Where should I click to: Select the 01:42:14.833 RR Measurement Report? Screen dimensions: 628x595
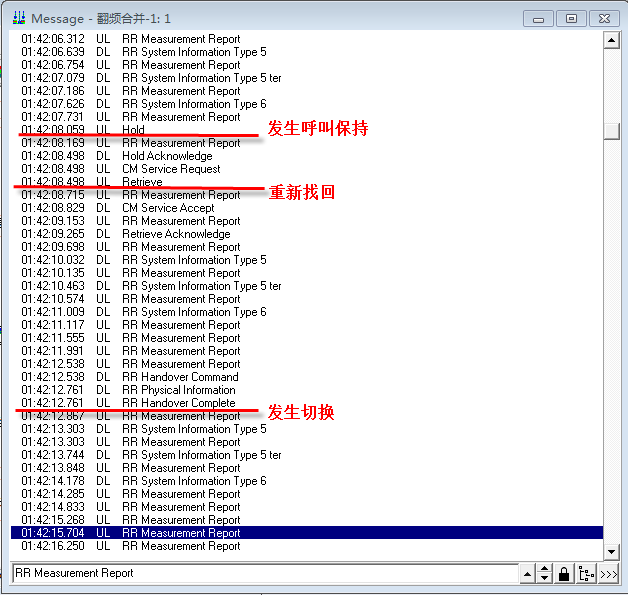tap(307, 507)
